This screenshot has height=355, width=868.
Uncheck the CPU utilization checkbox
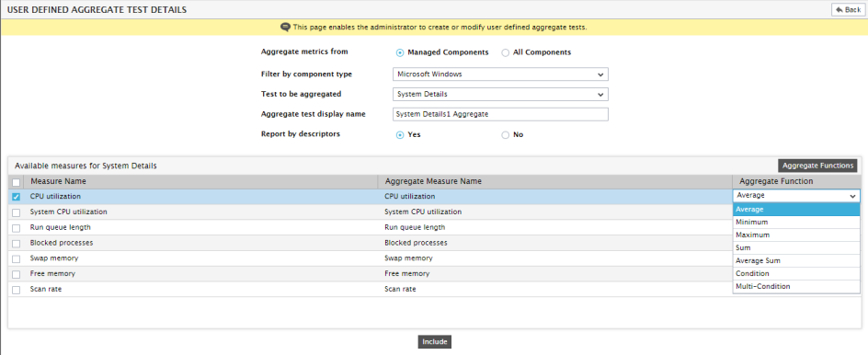(x=16, y=197)
